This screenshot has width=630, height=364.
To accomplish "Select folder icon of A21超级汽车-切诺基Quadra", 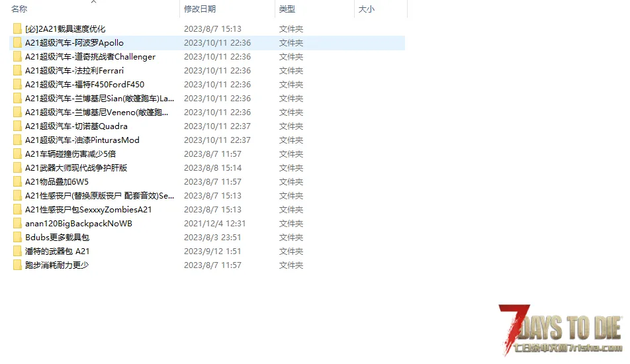I will pos(17,126).
